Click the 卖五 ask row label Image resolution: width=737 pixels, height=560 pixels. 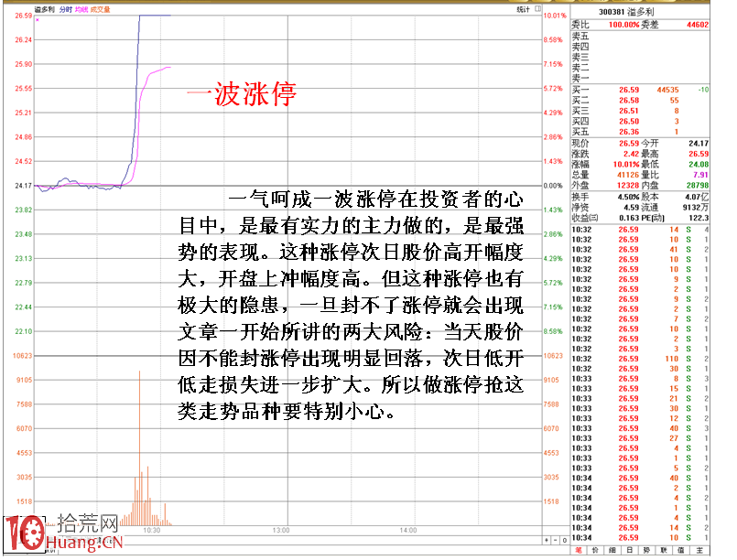click(580, 37)
